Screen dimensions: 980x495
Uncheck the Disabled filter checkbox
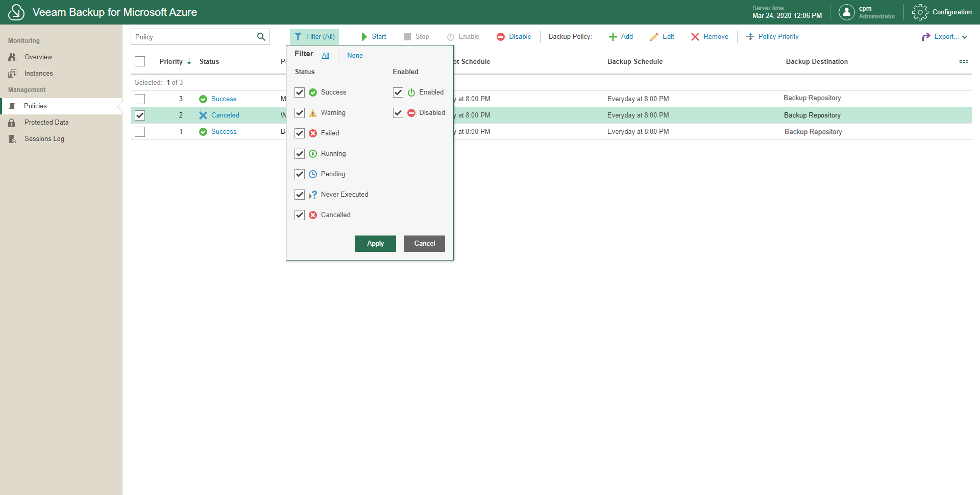click(x=398, y=113)
